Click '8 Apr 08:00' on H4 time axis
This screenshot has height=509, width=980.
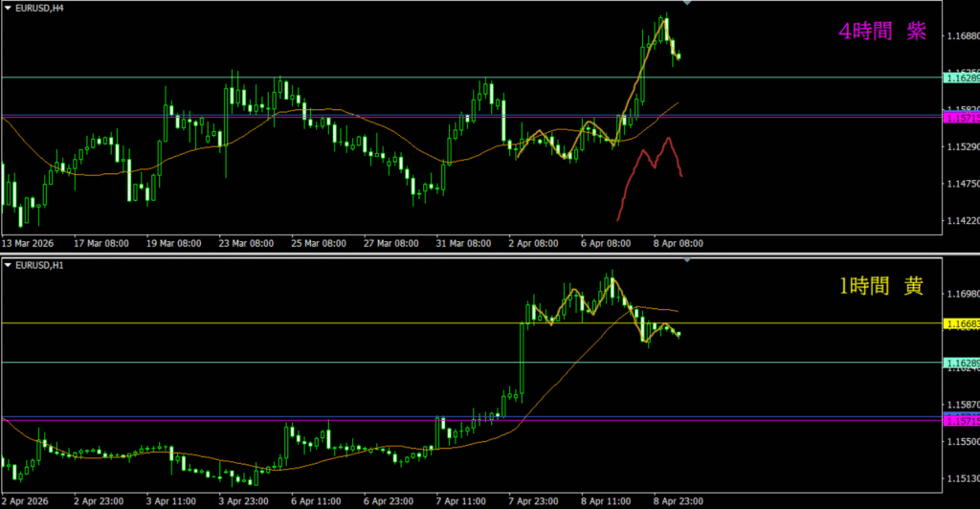coord(676,243)
